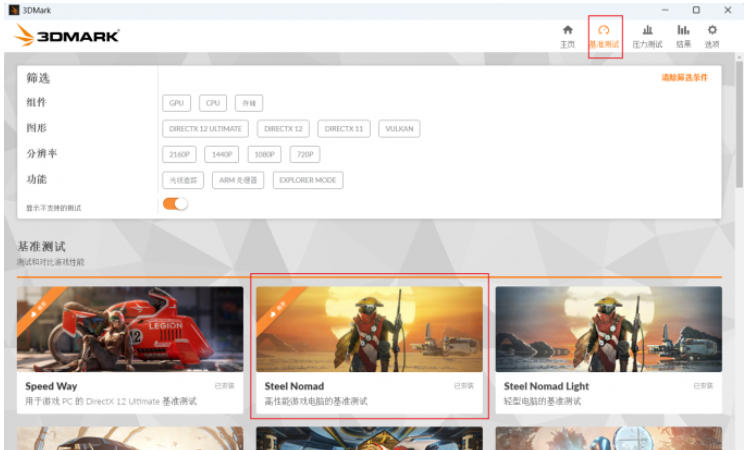753x450 pixels.
Task: Click the 3DMark app icon in the title bar
Action: [x=14, y=10]
